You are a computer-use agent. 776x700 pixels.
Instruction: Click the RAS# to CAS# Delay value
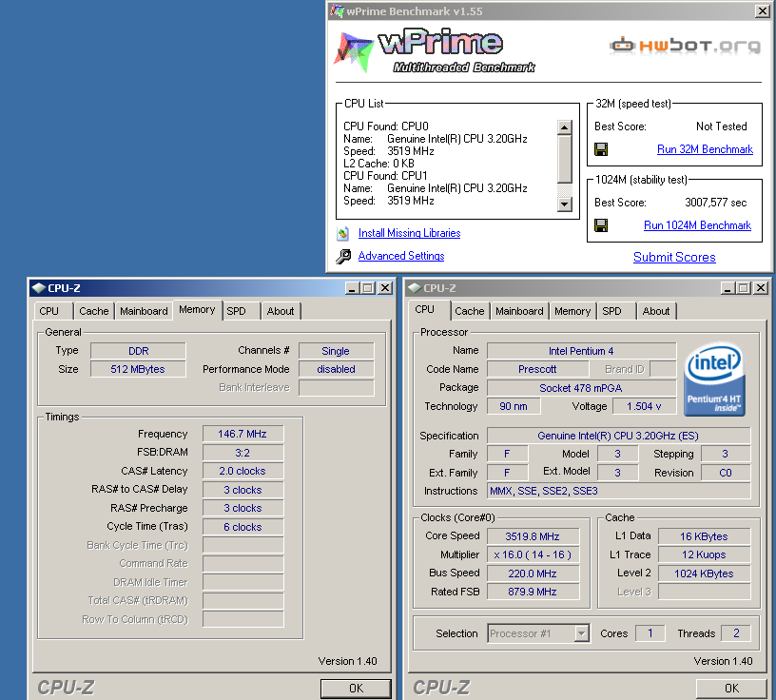pyautogui.click(x=242, y=490)
